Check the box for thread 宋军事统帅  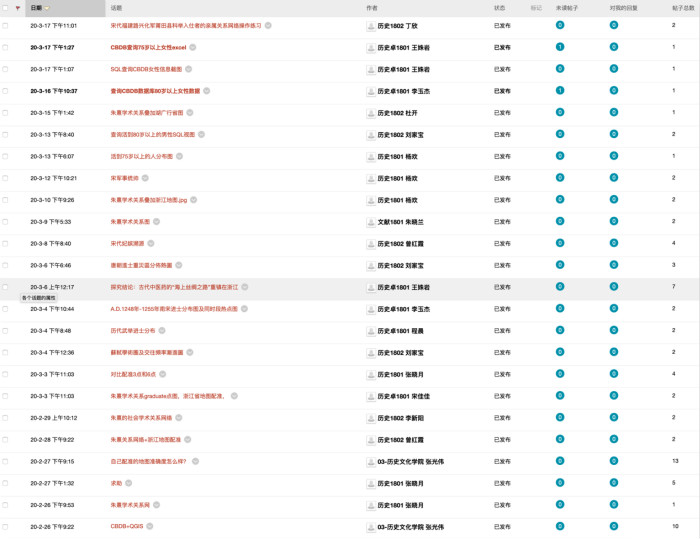tap(5, 178)
